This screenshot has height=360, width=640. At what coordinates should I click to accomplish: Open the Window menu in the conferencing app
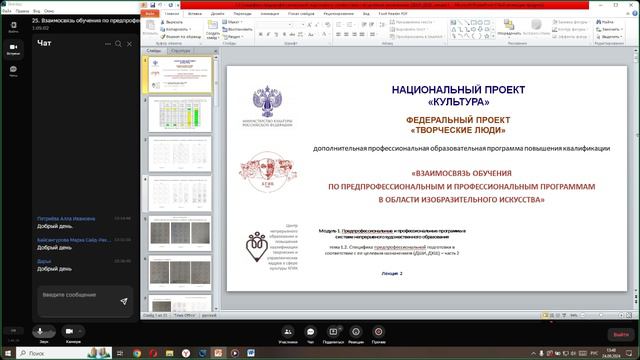(x=49, y=11)
